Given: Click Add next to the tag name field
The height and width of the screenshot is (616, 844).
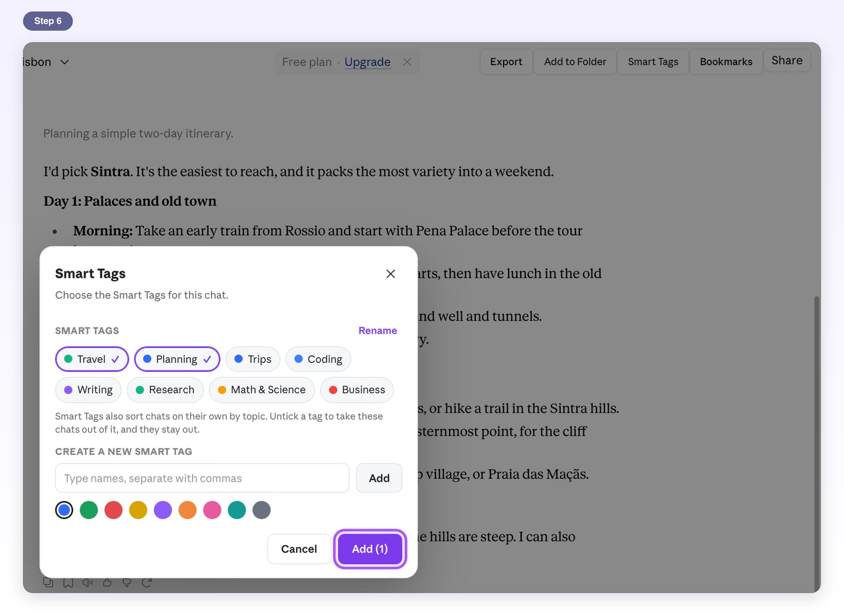Looking at the screenshot, I should point(379,478).
